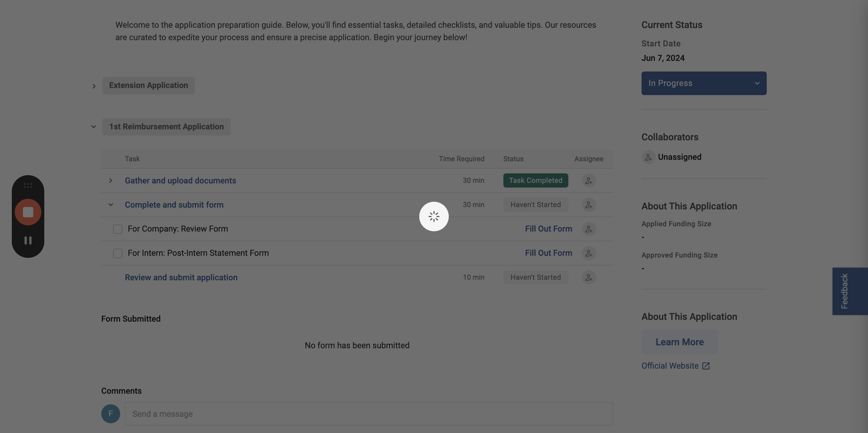Open the Feedback side tab
Screen dimensions: 868x433
(x=850, y=291)
